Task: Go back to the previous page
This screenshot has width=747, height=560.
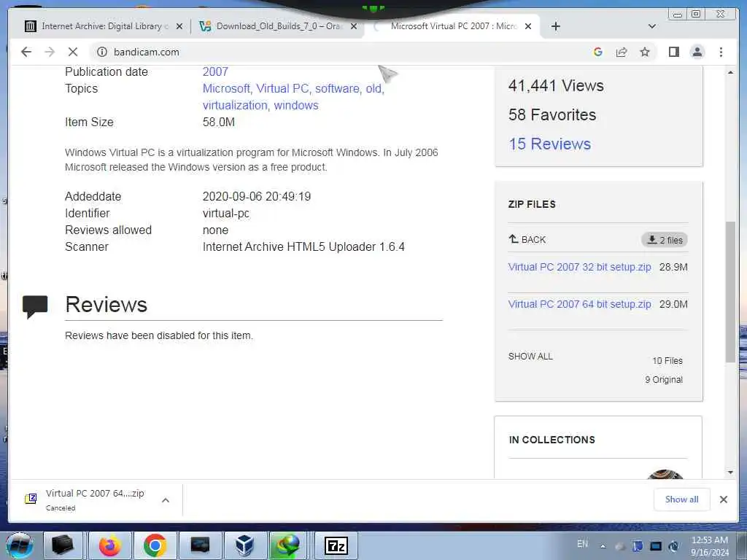Action: (26, 52)
